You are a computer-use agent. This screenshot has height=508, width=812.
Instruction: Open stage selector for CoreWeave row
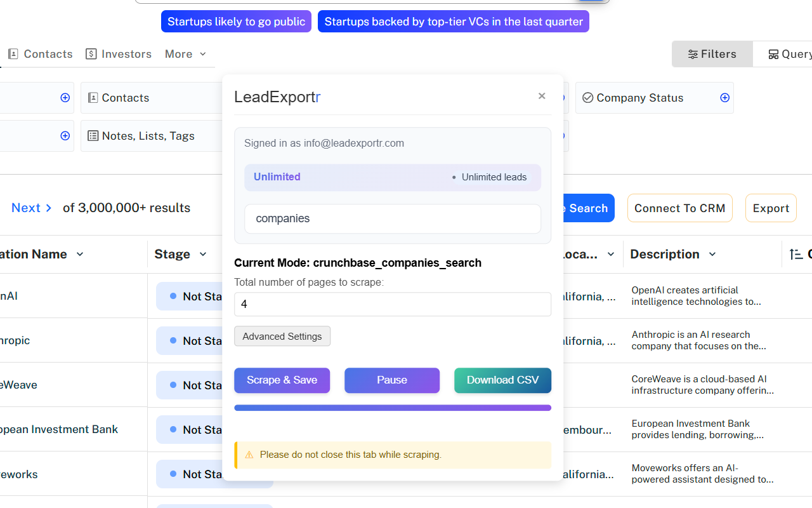[189, 385]
